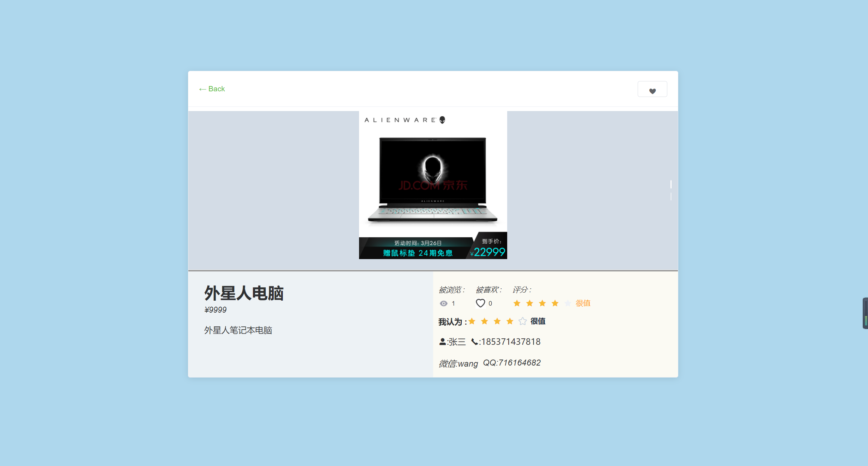Select the second carousel indicator bar
Image resolution: width=868 pixels, height=466 pixels.
coord(671,196)
